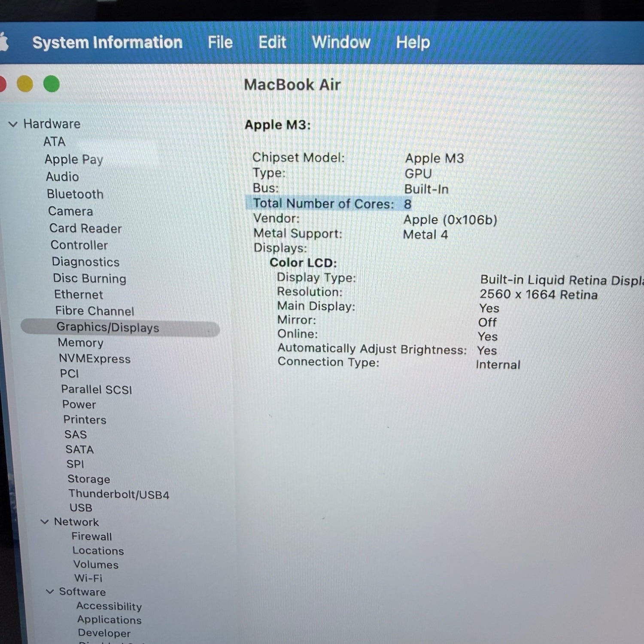Image resolution: width=644 pixels, height=644 pixels.
Task: Open the System Information app menu
Action: 107,43
